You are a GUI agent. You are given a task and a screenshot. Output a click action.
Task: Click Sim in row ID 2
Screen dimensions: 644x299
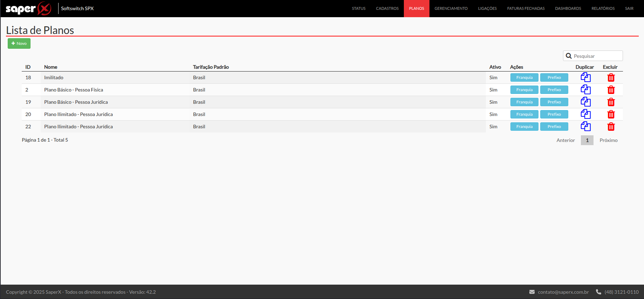(493, 90)
